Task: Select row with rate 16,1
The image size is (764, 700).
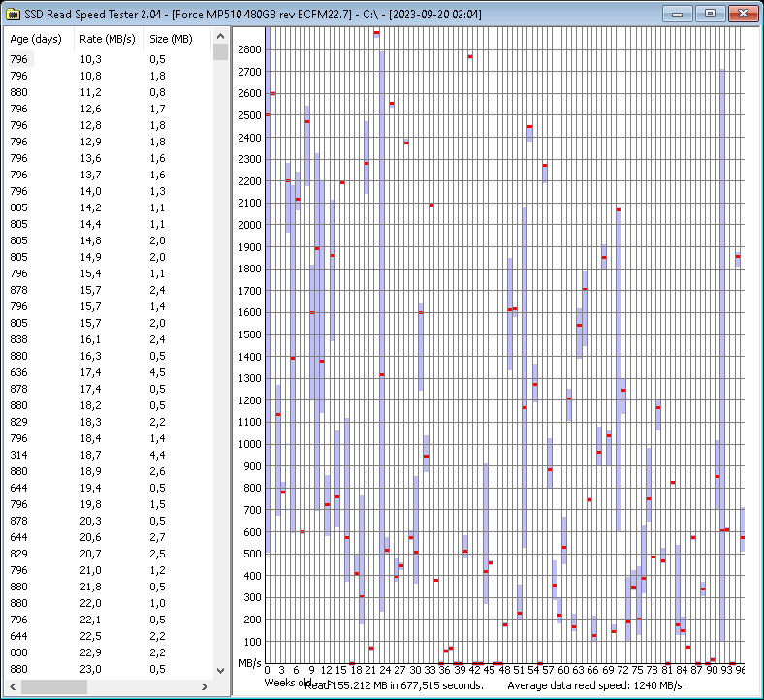Action: point(110,339)
